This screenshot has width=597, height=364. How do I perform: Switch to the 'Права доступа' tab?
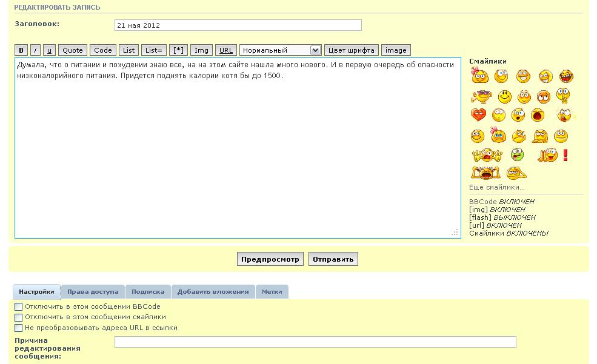[x=93, y=292]
